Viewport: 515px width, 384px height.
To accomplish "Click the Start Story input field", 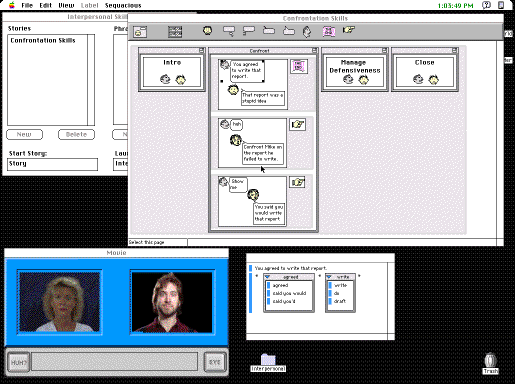I will point(52,164).
